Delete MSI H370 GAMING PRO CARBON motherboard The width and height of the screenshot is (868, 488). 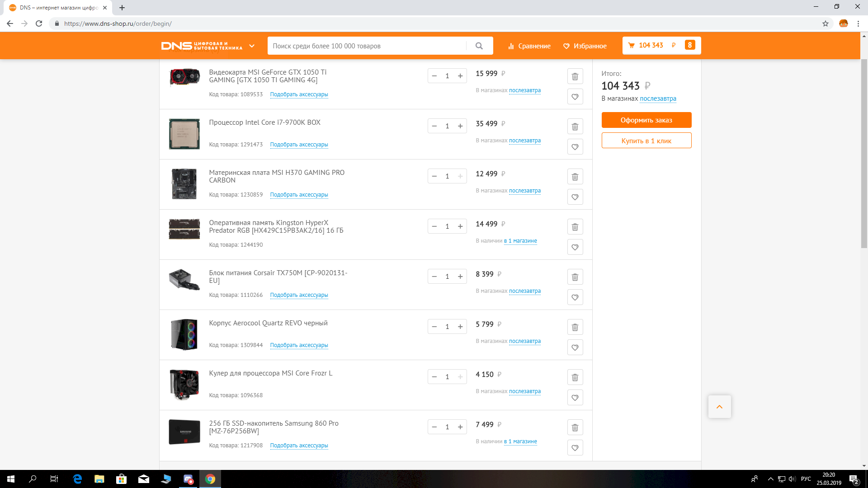pos(575,177)
